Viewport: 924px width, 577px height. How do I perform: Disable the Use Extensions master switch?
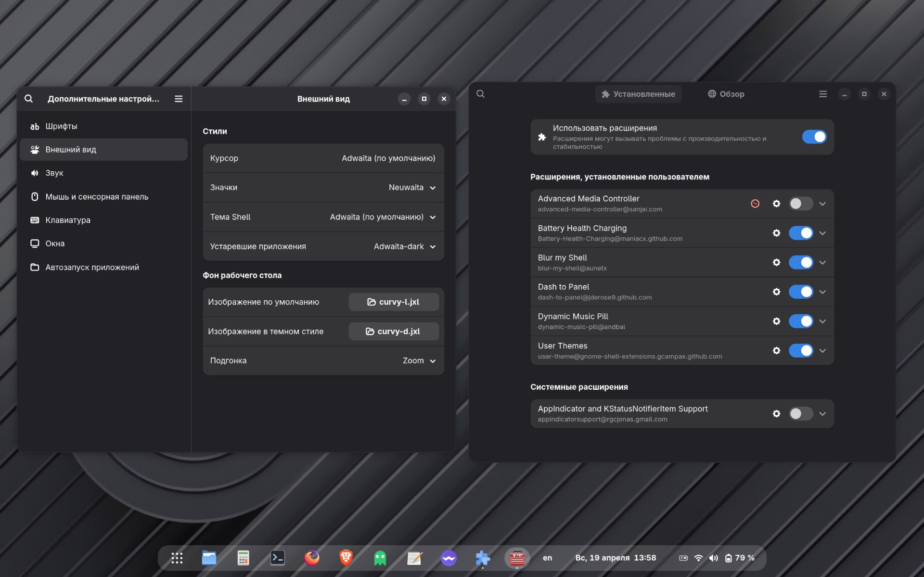814,137
